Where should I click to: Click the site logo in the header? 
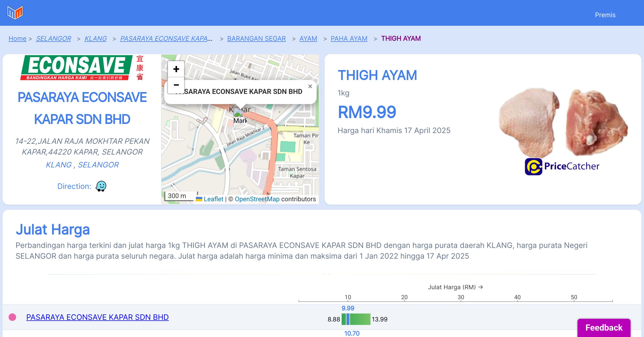pyautogui.click(x=15, y=13)
